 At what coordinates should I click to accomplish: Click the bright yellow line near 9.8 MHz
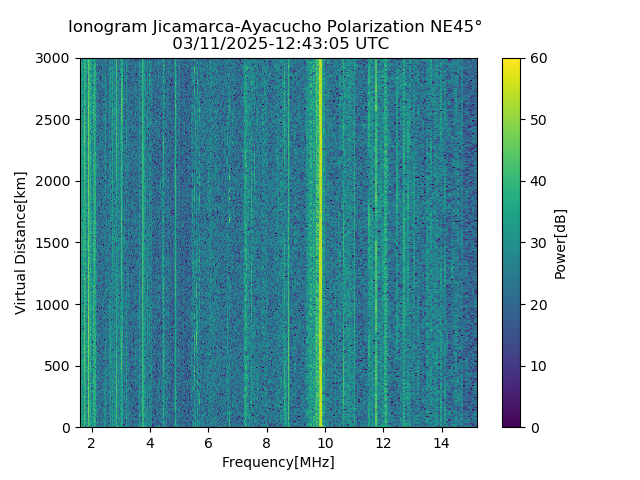[320, 243]
